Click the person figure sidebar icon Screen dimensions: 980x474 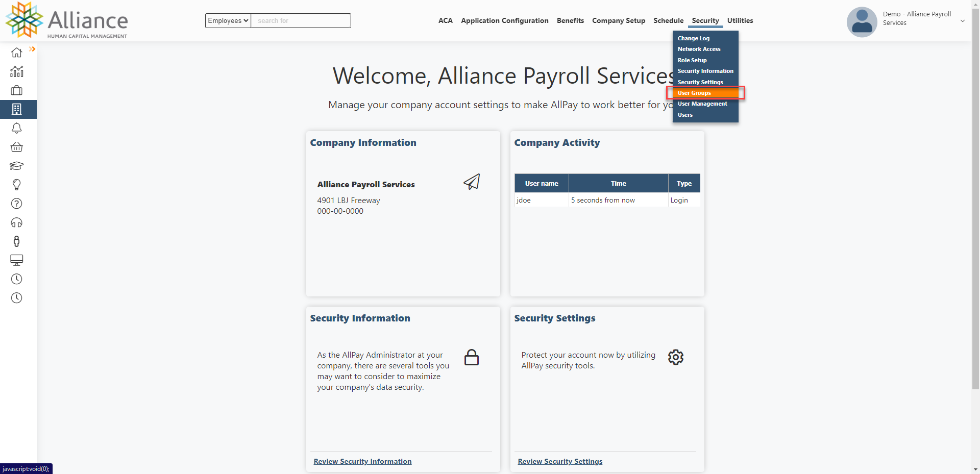point(17,241)
